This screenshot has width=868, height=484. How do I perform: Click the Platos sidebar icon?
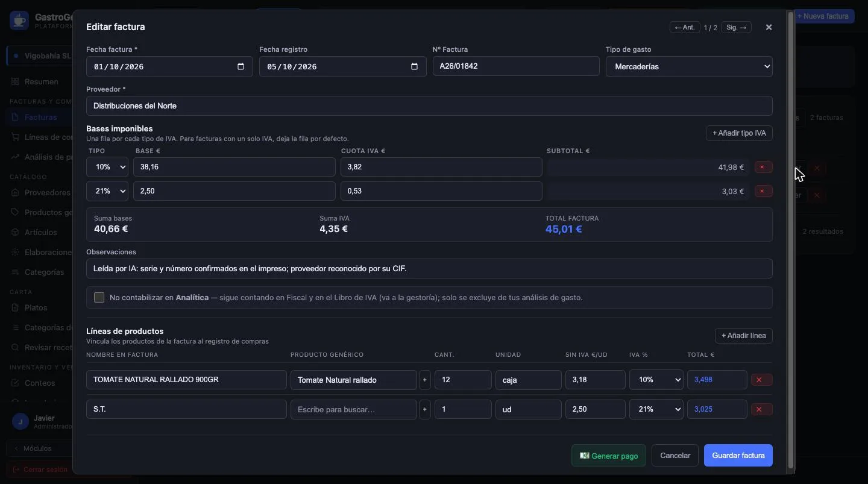pyautogui.click(x=15, y=307)
